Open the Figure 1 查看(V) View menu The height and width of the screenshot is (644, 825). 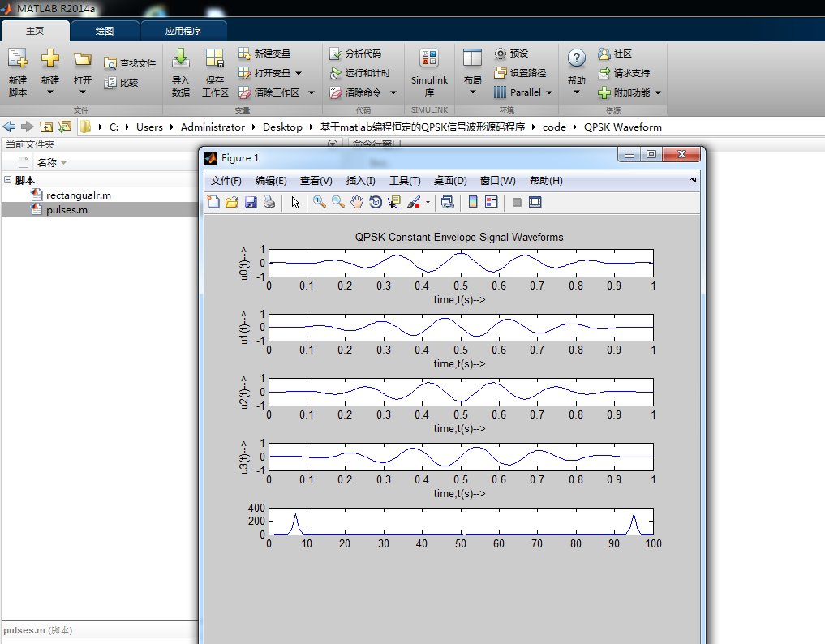(x=316, y=181)
